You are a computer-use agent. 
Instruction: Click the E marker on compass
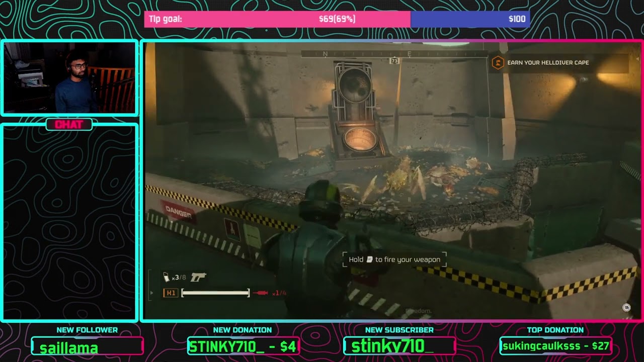coord(409,54)
